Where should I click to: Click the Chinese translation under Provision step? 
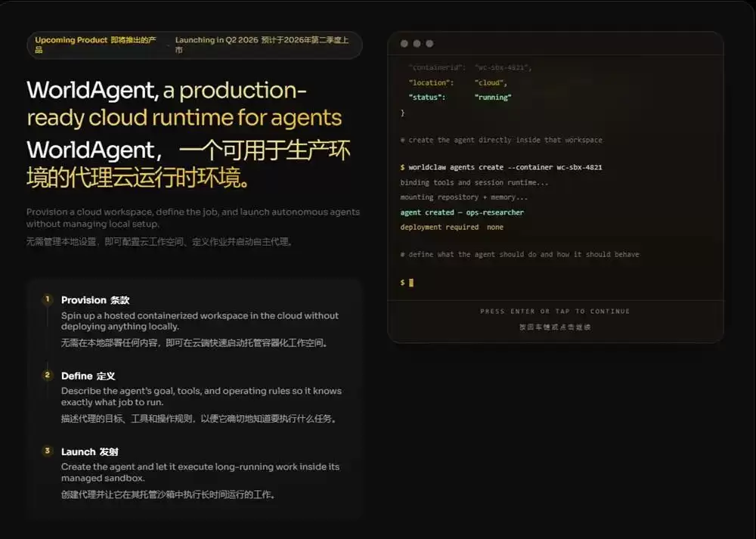click(x=194, y=342)
